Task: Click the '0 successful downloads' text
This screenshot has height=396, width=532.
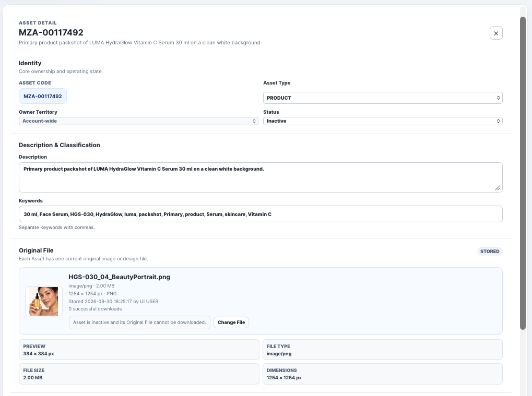Action: point(96,309)
